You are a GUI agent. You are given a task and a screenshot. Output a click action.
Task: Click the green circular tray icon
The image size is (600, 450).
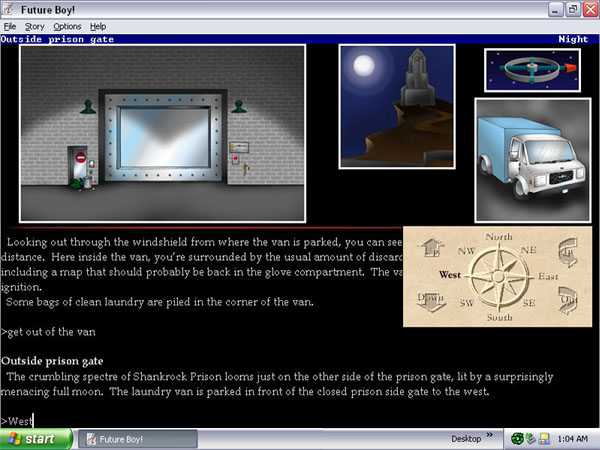[517, 439]
